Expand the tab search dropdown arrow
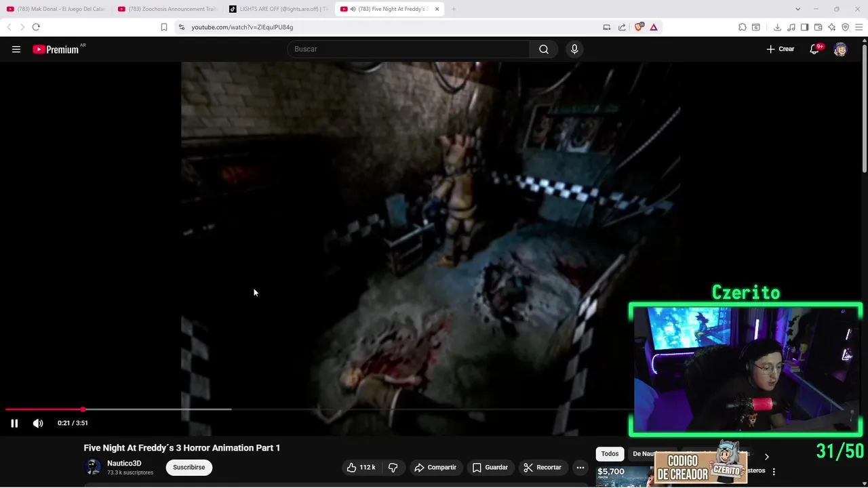This screenshot has width=868, height=488. click(x=797, y=9)
